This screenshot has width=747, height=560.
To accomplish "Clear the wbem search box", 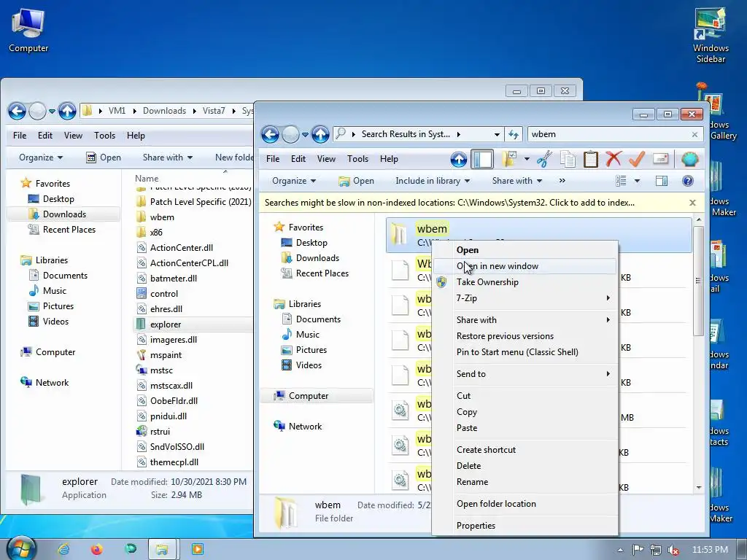I will 694,135.
